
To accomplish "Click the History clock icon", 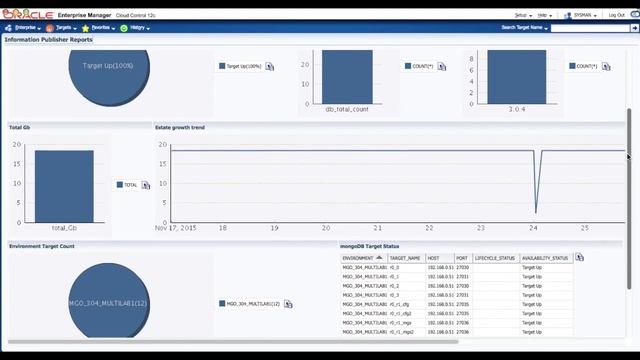I will click(x=124, y=28).
